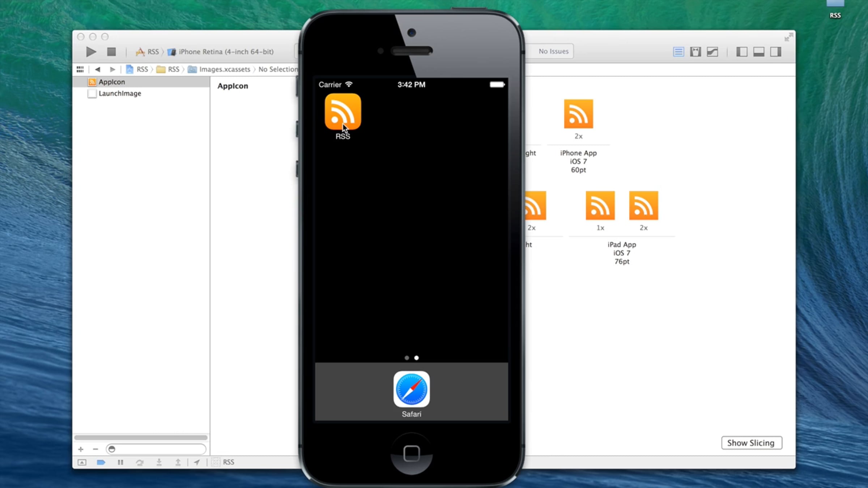Open the Images.xcassets breadcrumb
Viewport: 868px width, 488px height.
[x=219, y=69]
